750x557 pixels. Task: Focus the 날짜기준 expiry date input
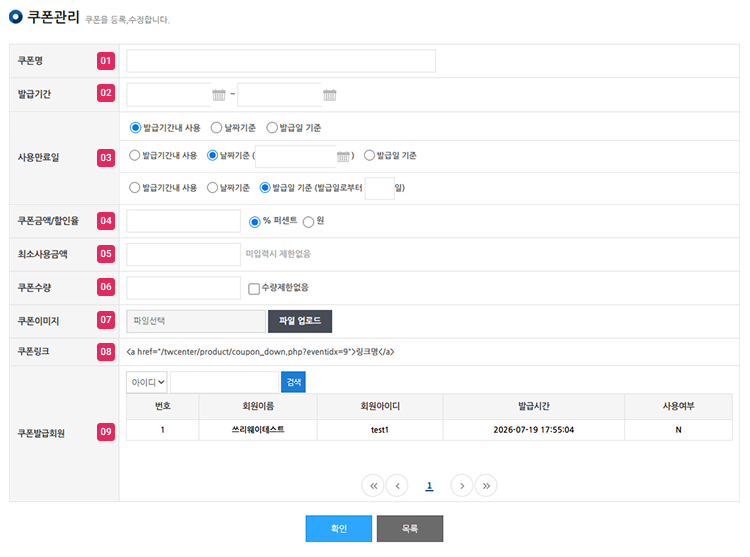[296, 156]
